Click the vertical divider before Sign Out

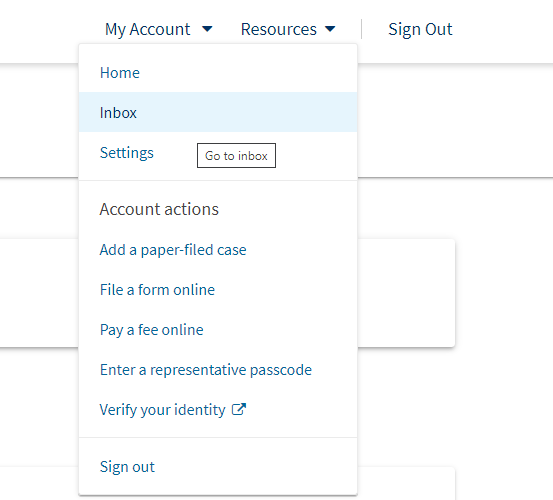(x=361, y=29)
